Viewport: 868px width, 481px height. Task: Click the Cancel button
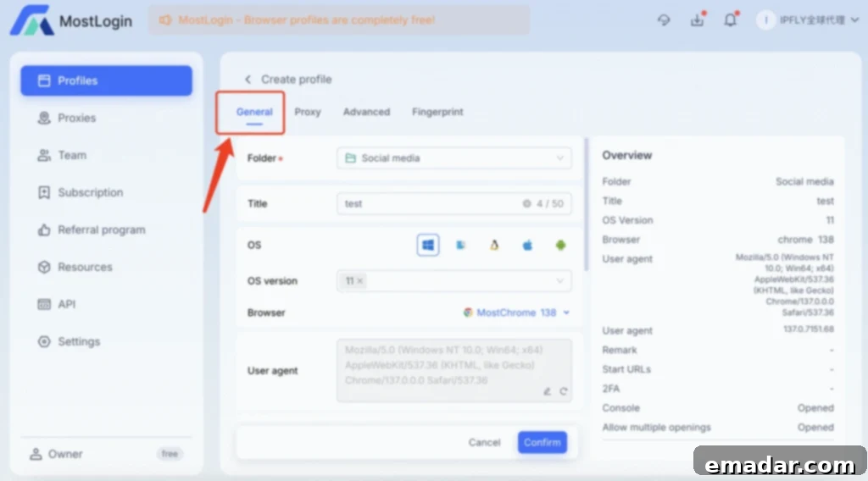tap(484, 442)
